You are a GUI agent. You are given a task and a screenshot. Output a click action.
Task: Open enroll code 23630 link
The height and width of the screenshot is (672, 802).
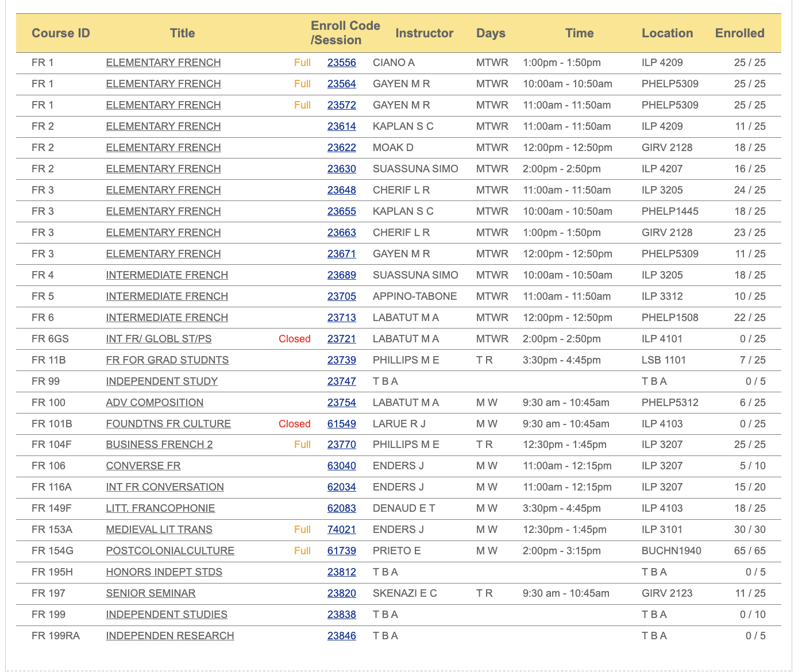[x=341, y=169]
